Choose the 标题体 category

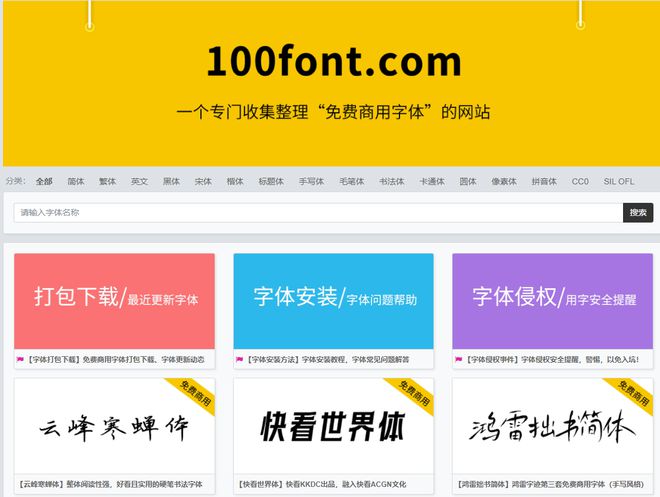pyautogui.click(x=271, y=181)
